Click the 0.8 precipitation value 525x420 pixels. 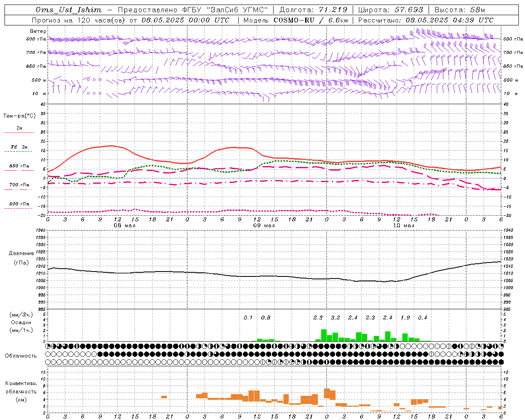pos(265,317)
